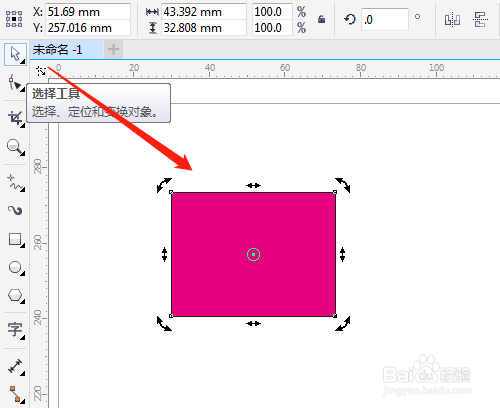The width and height of the screenshot is (500, 408).
Task: Select the Connector tool
Action: 15,394
